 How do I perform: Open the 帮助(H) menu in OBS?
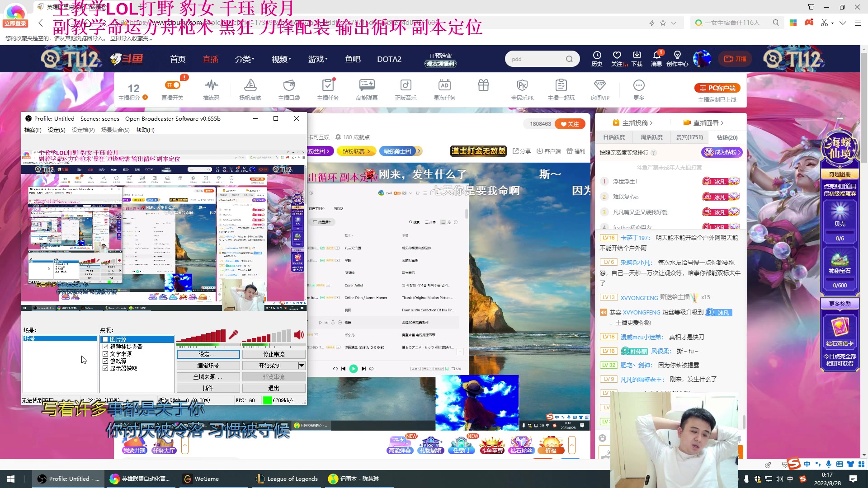(x=145, y=130)
